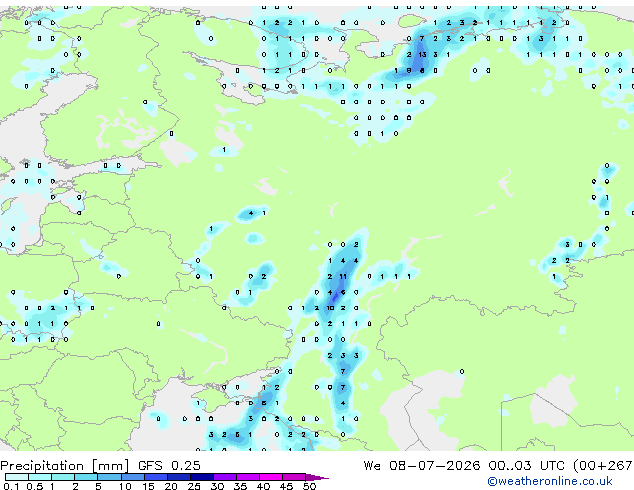The height and width of the screenshot is (490, 634).
Task: Click the '10' precipitation value on the map
Action: (330, 308)
